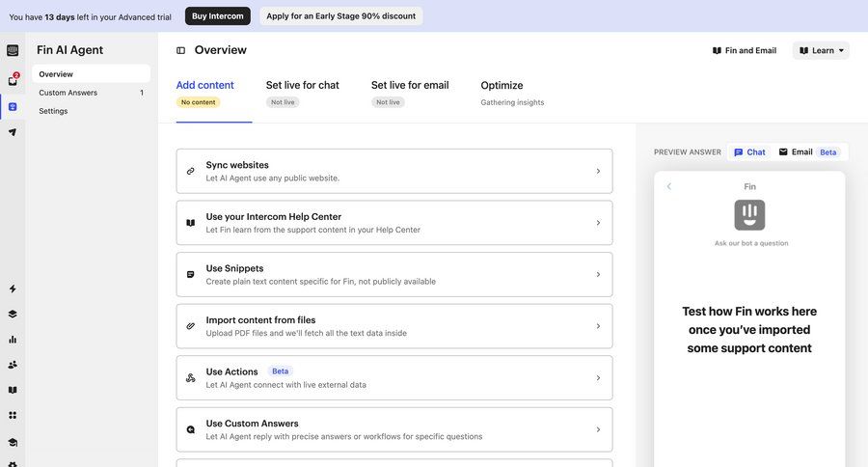
Task: Click the Beta badge next to Use Actions
Action: click(x=280, y=371)
